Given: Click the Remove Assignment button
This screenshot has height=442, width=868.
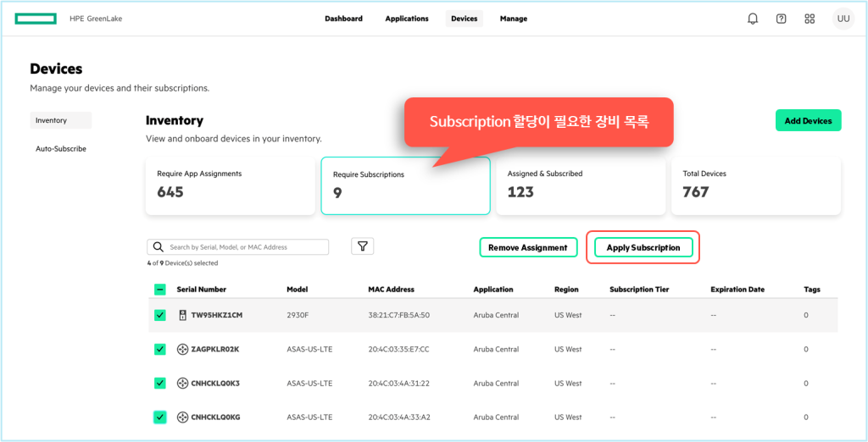Looking at the screenshot, I should point(528,247).
